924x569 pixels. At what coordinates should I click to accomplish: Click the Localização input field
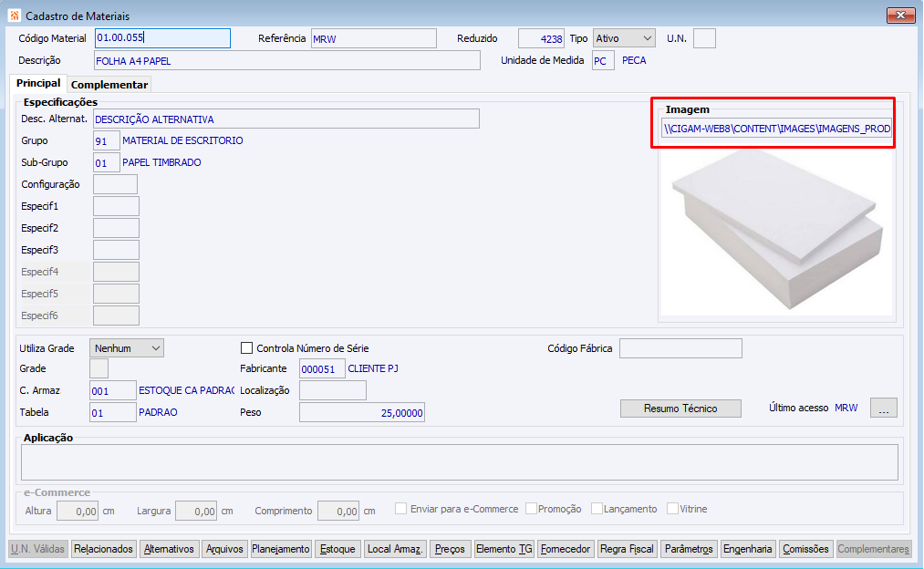coord(332,390)
